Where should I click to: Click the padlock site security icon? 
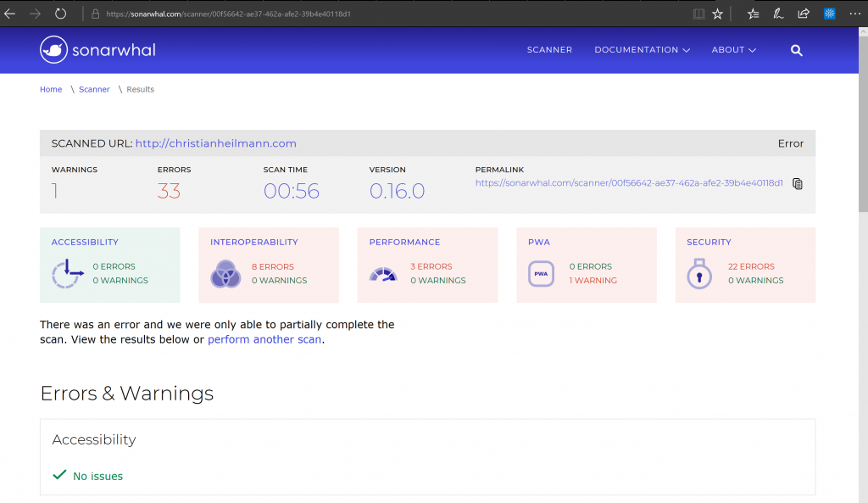[x=95, y=14]
